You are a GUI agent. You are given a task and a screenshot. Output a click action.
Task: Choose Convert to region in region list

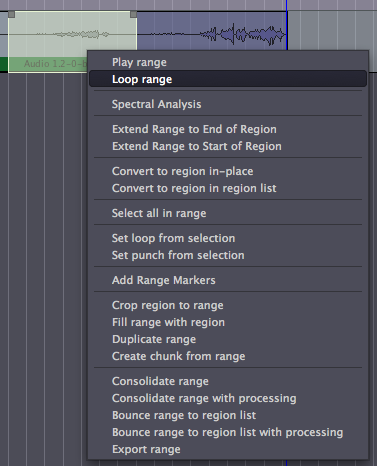[228, 188]
